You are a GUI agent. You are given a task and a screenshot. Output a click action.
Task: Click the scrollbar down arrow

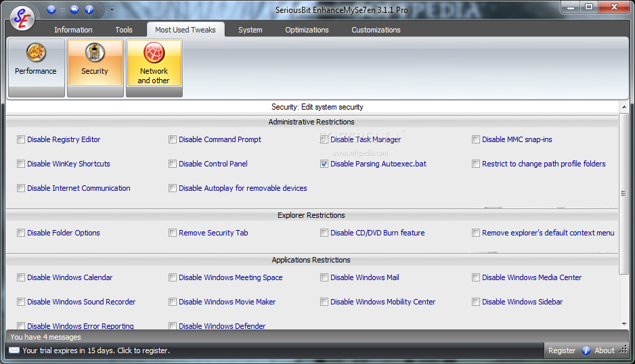624,324
